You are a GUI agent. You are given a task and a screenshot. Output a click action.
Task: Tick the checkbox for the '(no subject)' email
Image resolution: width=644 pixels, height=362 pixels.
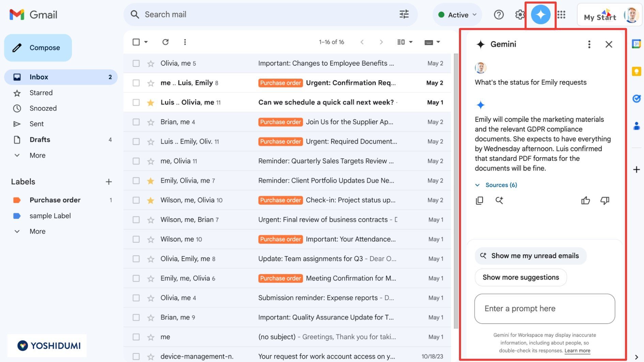[136, 337]
